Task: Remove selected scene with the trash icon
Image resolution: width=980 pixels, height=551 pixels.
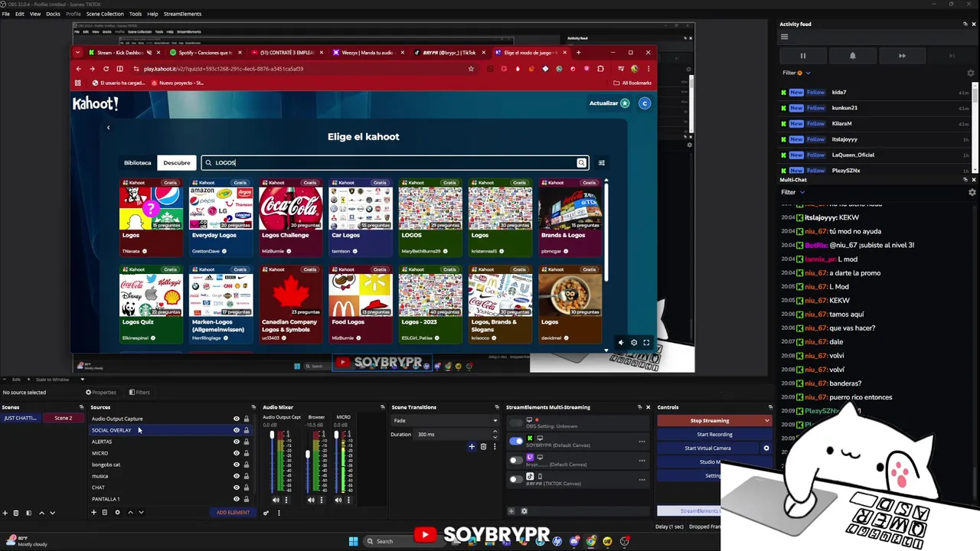Action: coord(15,513)
